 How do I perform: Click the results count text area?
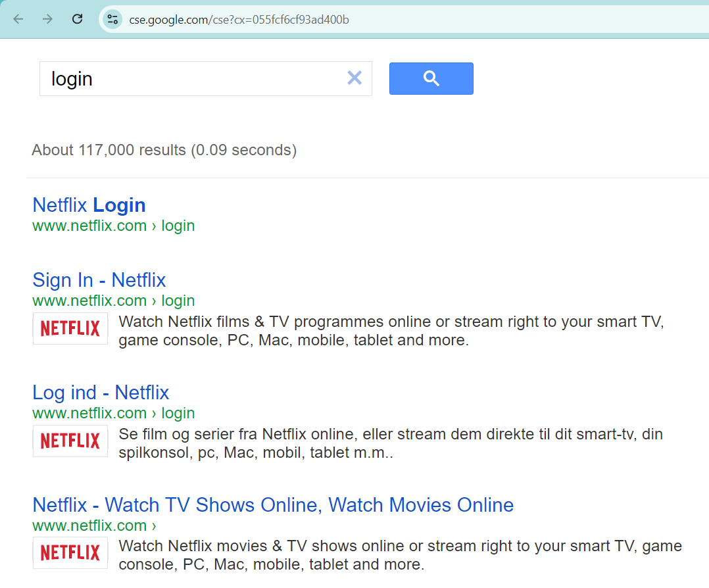tap(164, 150)
